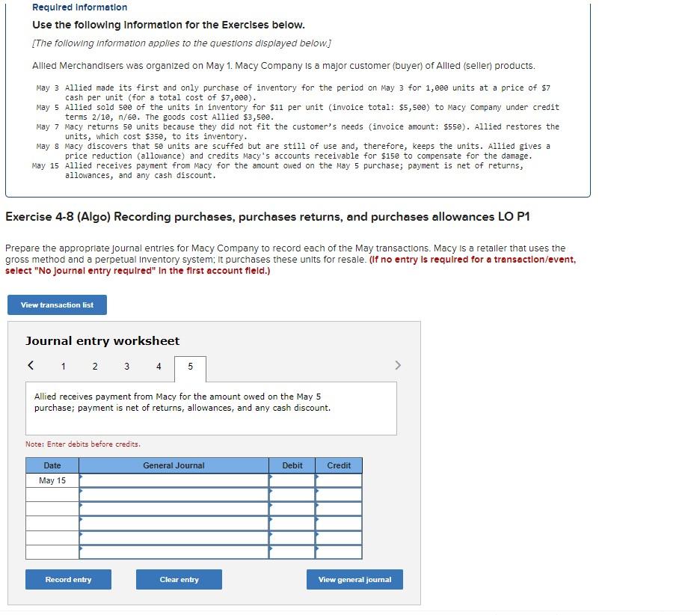The width and height of the screenshot is (700, 615).
Task: Open second row General Journal account dropdown
Action: point(174,495)
